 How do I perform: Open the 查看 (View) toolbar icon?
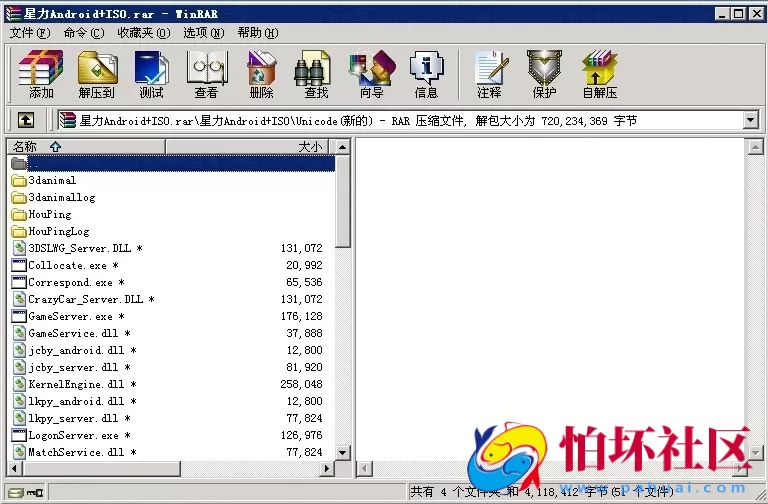pos(206,74)
